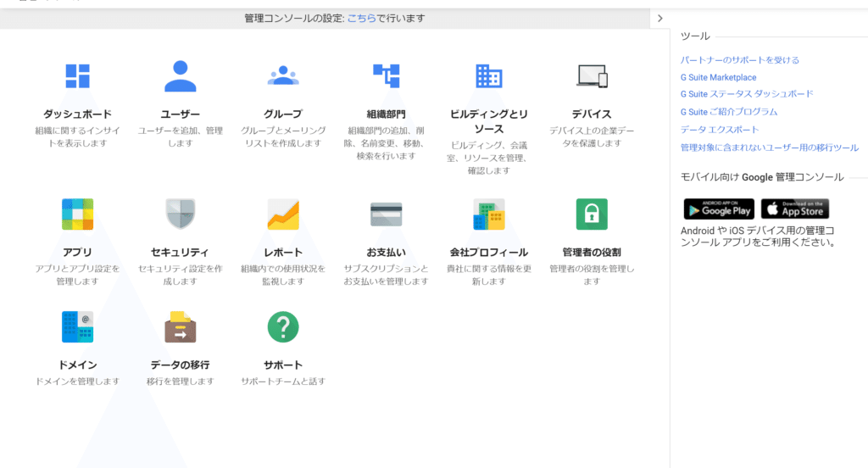
Task: Click the セキュリティ title text
Action: pos(180,253)
